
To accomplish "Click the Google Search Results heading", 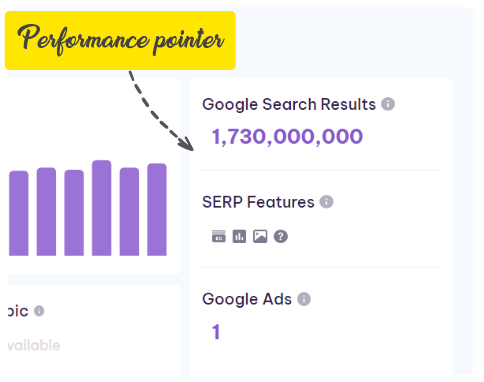I will (289, 104).
